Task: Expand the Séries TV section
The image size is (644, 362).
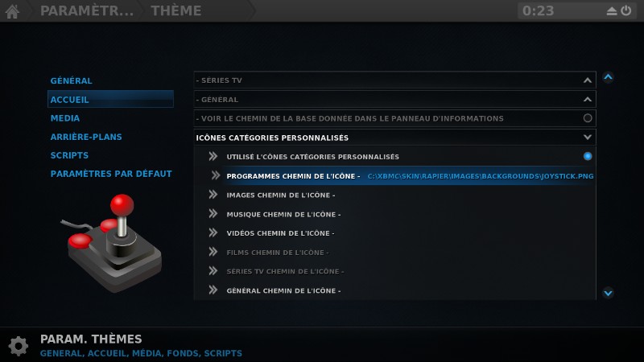Action: 588,80
